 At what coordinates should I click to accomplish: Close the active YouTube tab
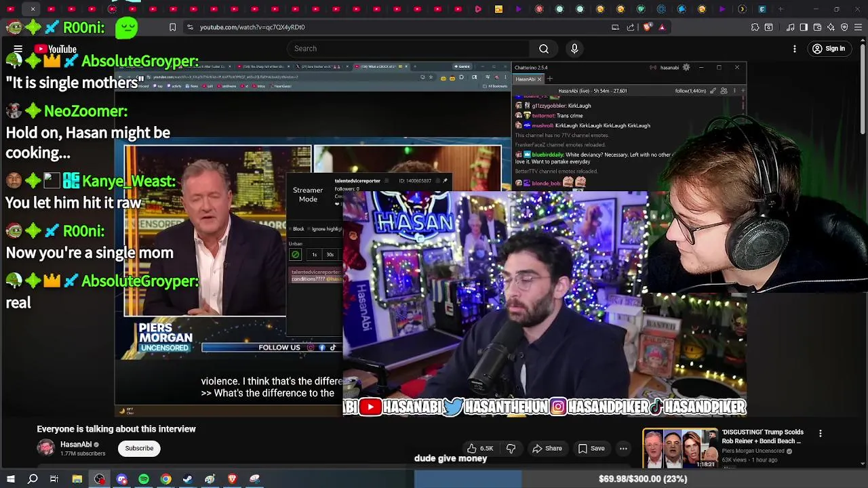click(33, 9)
